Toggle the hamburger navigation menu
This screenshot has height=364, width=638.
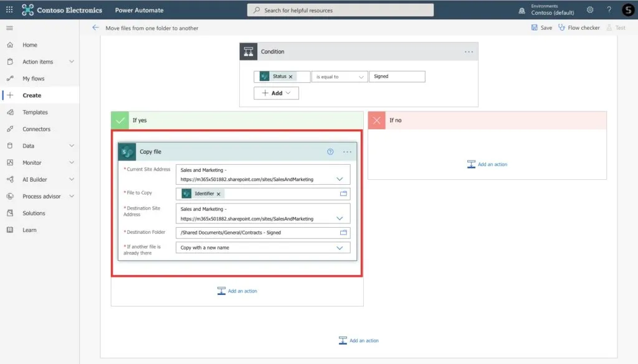pyautogui.click(x=10, y=28)
